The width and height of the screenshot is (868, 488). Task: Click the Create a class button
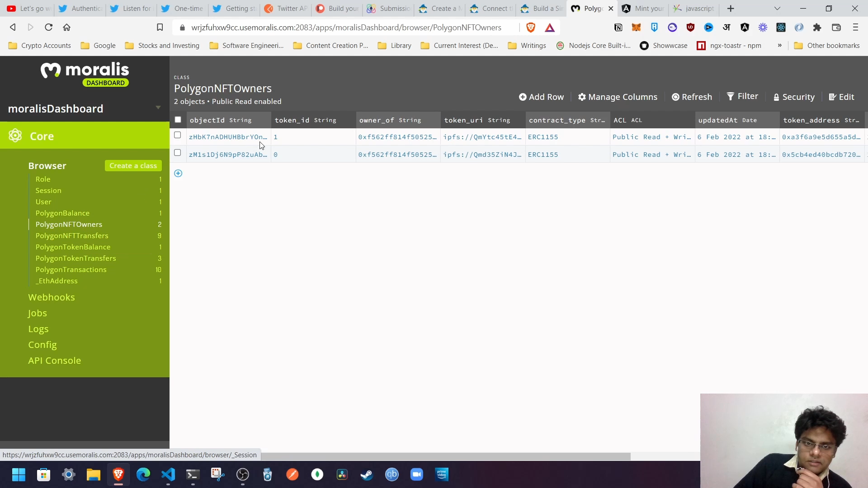tap(133, 166)
